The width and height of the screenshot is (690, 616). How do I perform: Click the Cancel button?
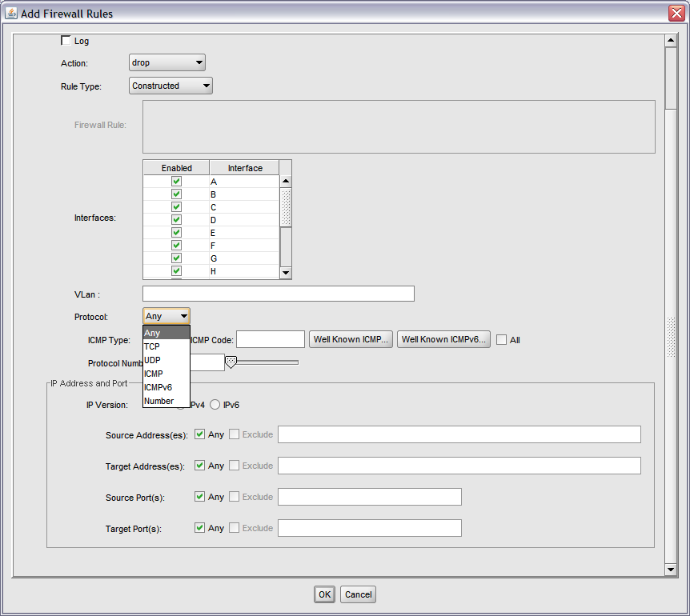pos(358,594)
